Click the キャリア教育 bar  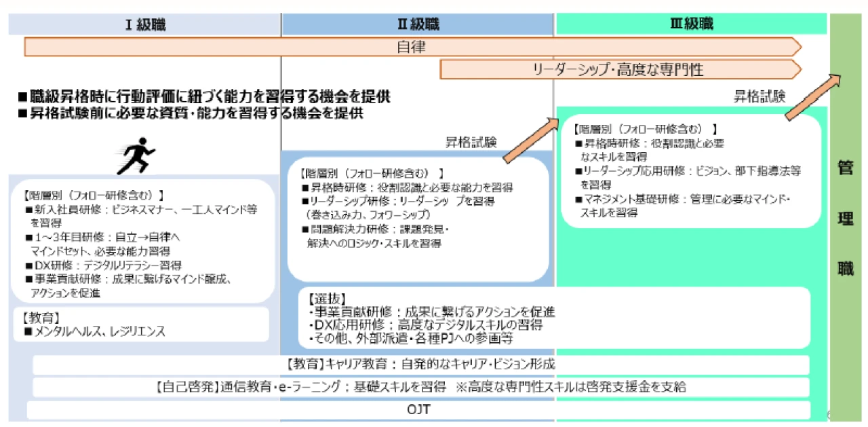[420, 365]
